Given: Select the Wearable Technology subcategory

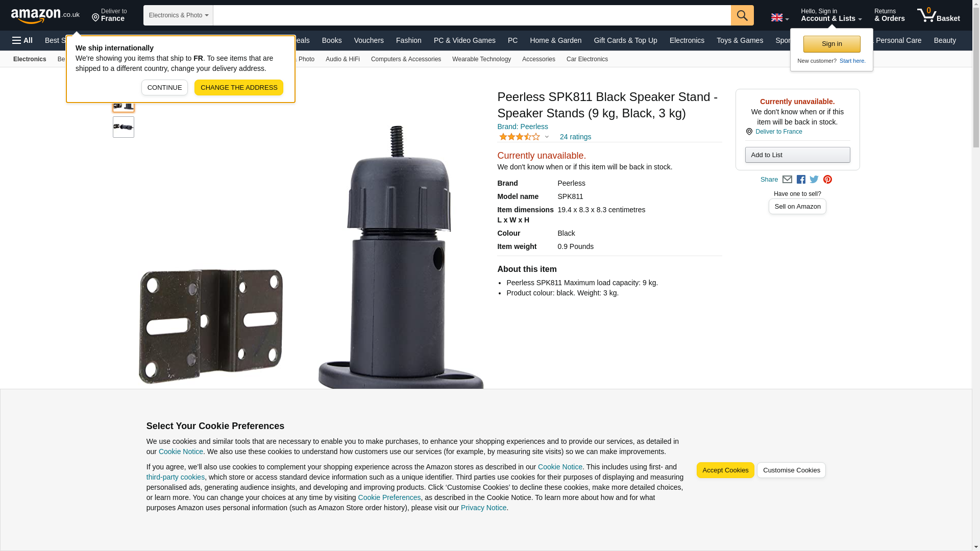Looking at the screenshot, I should 481,59.
